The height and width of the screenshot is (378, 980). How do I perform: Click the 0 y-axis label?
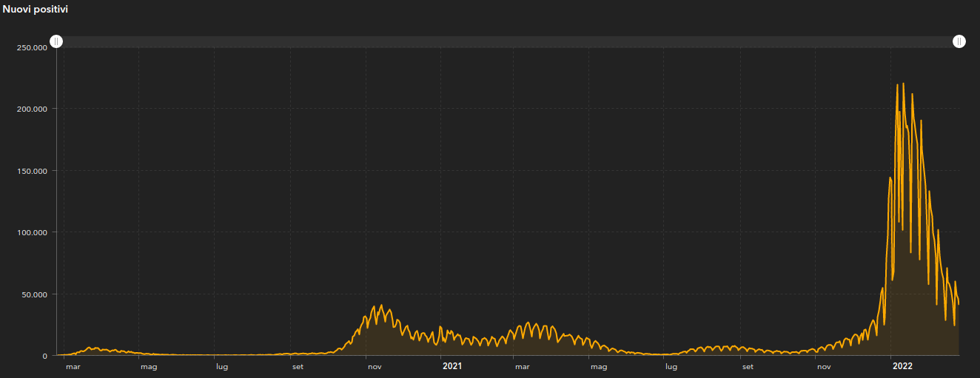click(44, 356)
